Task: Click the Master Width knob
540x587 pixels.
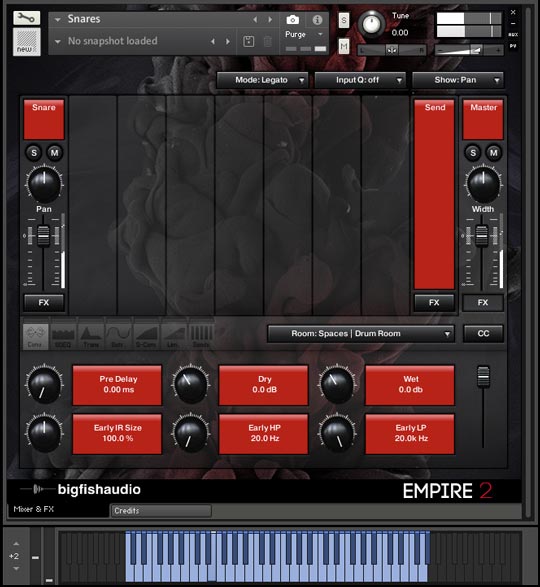Action: click(x=483, y=184)
